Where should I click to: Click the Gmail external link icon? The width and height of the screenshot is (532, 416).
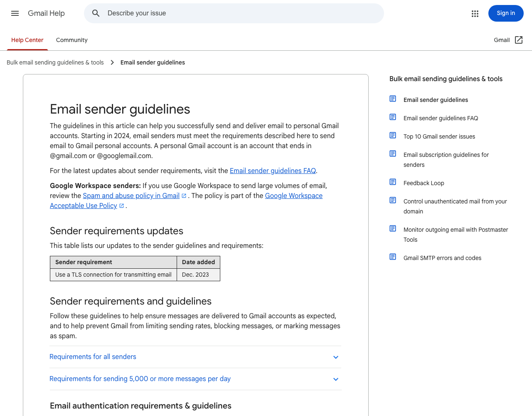(519, 40)
